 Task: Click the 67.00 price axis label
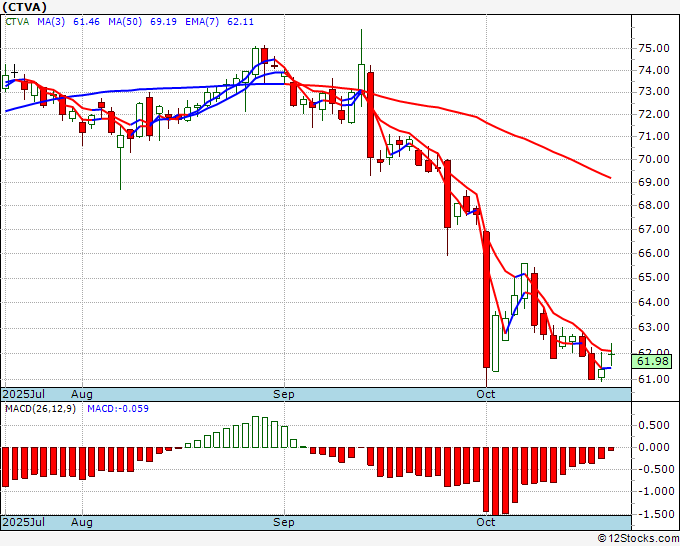pos(654,229)
